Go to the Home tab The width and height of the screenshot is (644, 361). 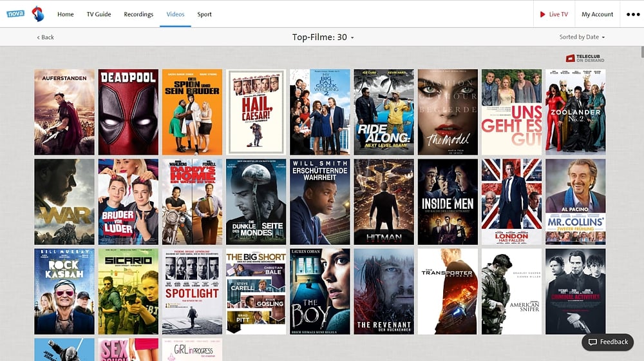tap(65, 14)
